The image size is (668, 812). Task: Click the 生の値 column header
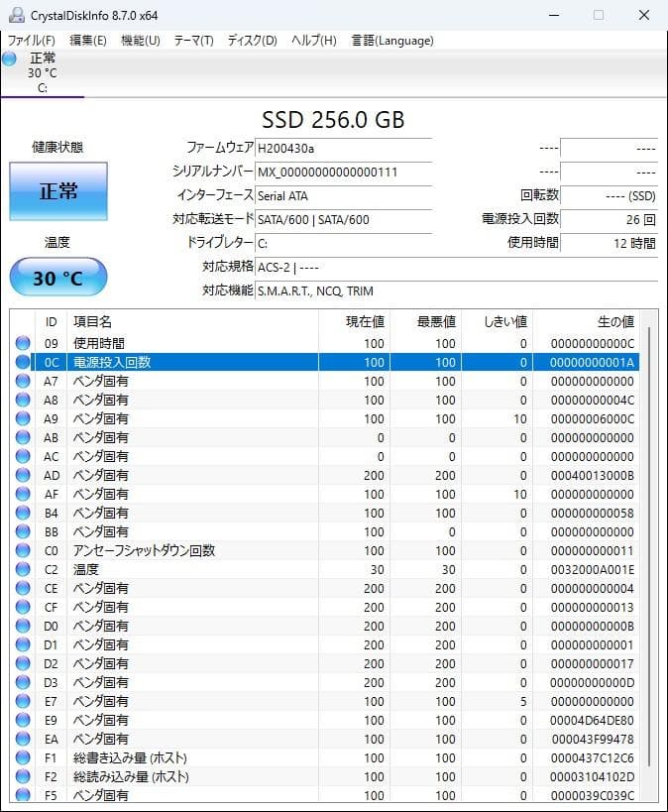586,321
